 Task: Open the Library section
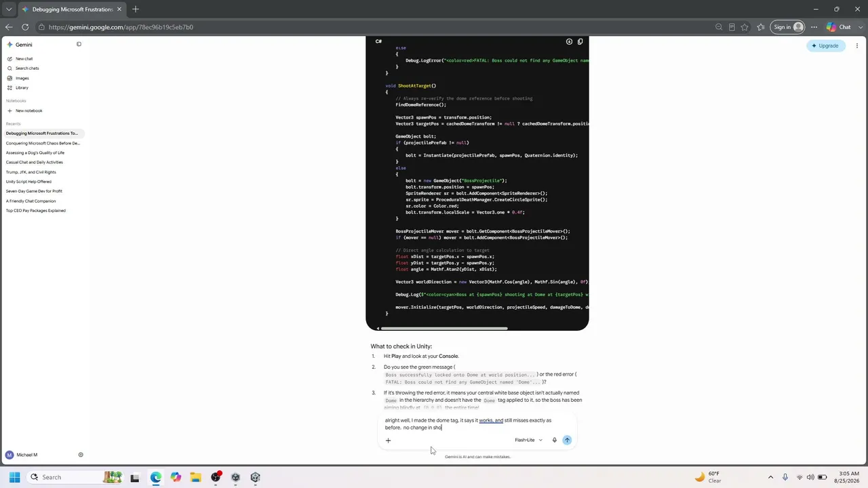[x=22, y=87]
